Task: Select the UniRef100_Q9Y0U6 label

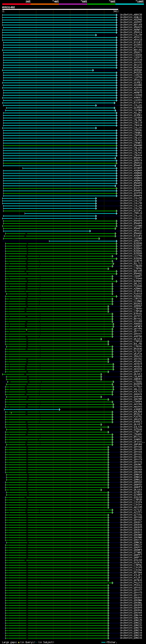Action: tap(131, 447)
